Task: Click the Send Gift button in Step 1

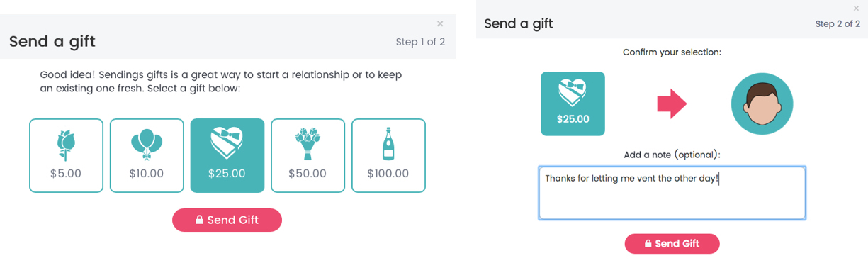Action: pos(227,220)
